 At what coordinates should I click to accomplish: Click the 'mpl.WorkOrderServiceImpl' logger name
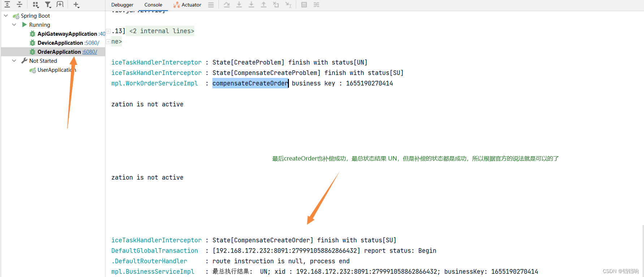[x=155, y=83]
